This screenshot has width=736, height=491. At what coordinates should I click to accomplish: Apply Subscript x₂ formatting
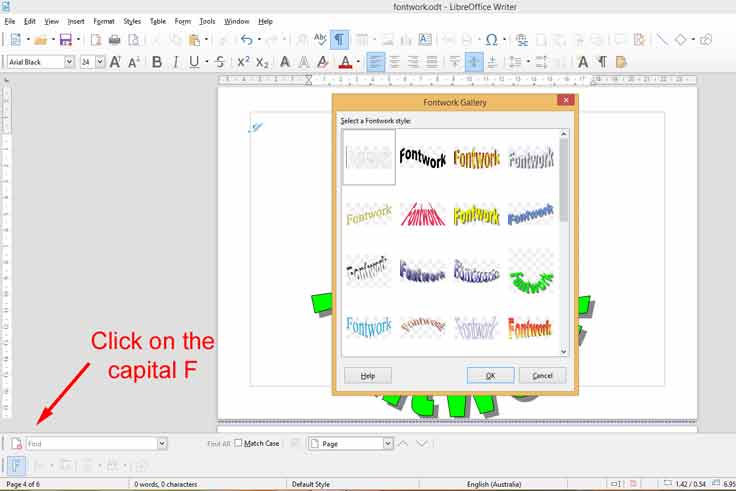coord(262,62)
